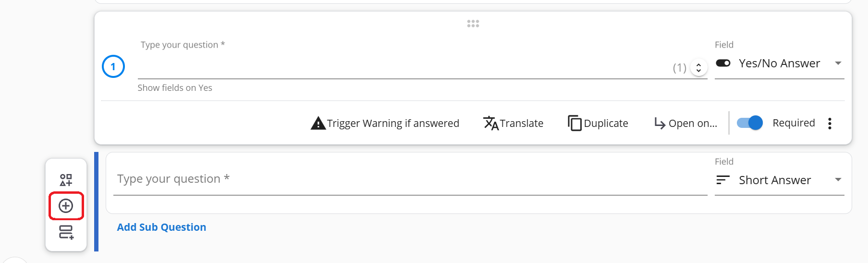This screenshot has width=868, height=263.
Task: Click the question number 1 circle
Action: tap(113, 67)
